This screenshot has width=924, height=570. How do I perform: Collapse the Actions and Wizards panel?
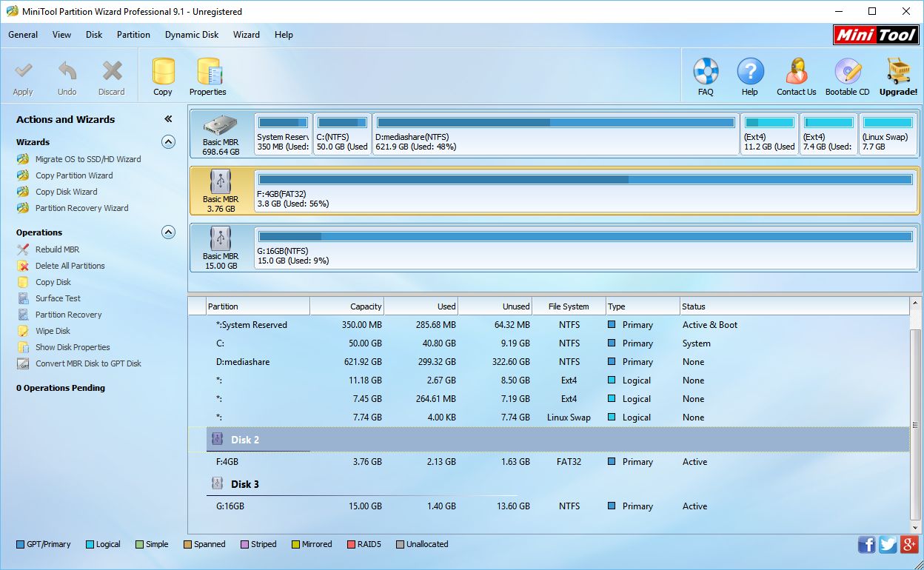click(x=168, y=119)
